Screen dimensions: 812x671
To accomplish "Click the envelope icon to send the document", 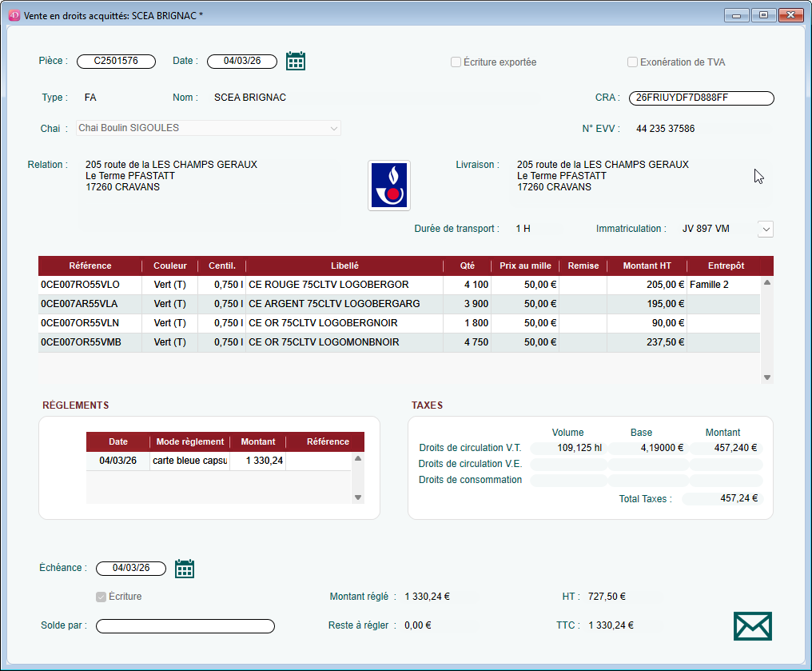I will pos(751,625).
